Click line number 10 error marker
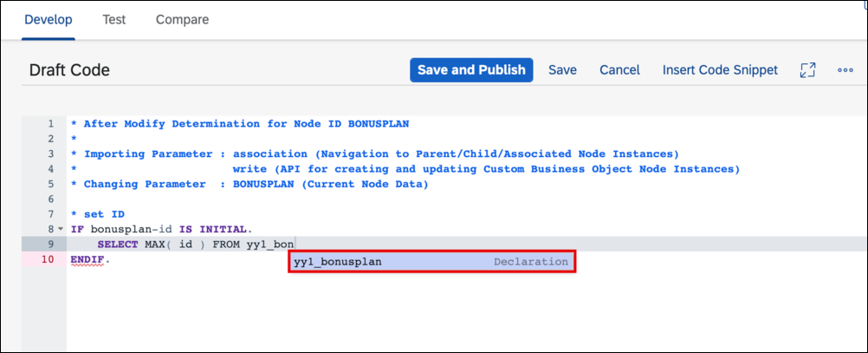 (49, 258)
